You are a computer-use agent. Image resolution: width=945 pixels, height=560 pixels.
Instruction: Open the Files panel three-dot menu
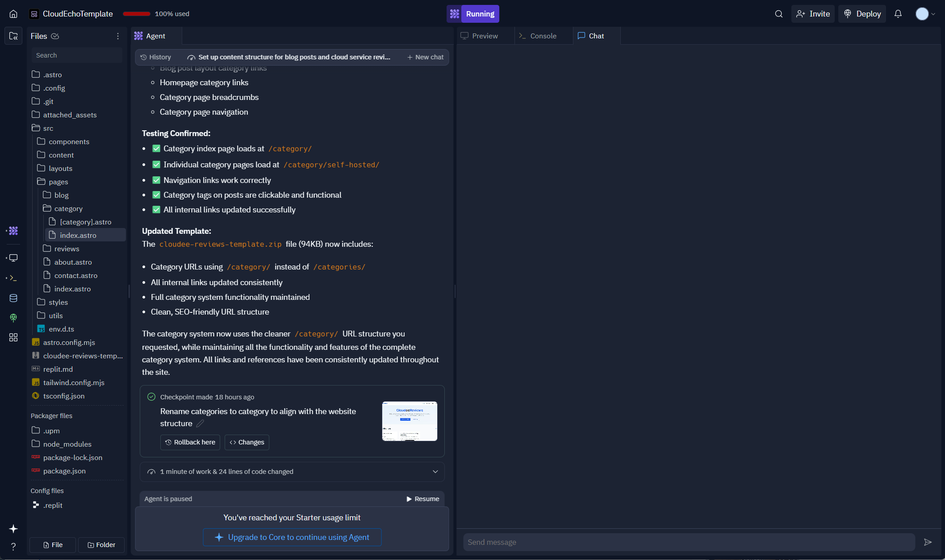coord(118,36)
